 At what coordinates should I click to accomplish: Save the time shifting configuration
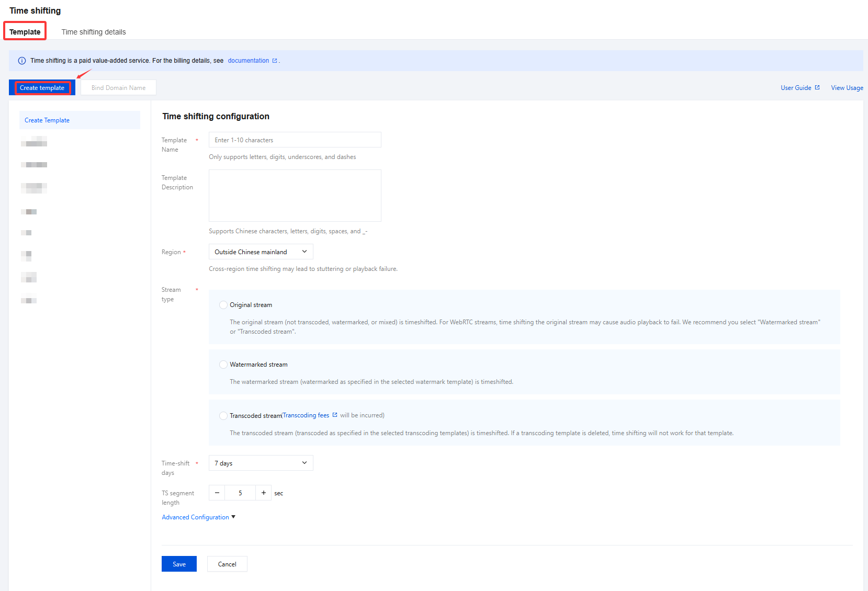(179, 564)
